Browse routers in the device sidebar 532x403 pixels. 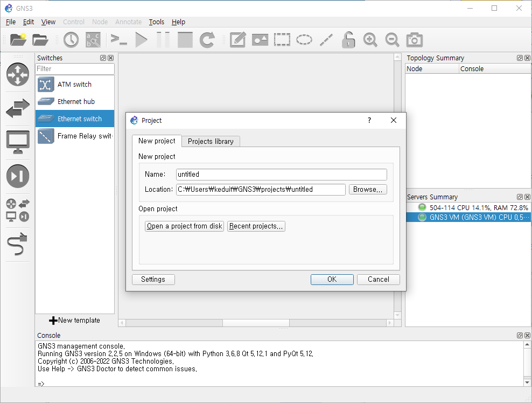point(18,74)
